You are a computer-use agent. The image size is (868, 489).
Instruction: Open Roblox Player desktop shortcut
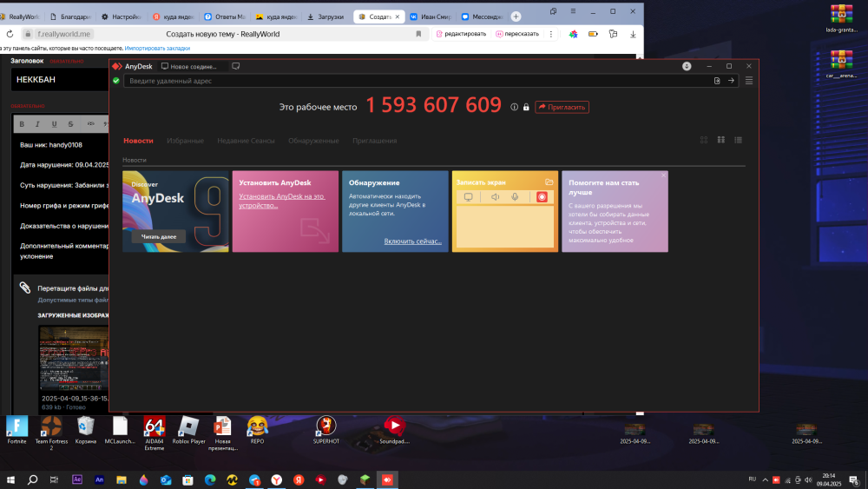(188, 430)
